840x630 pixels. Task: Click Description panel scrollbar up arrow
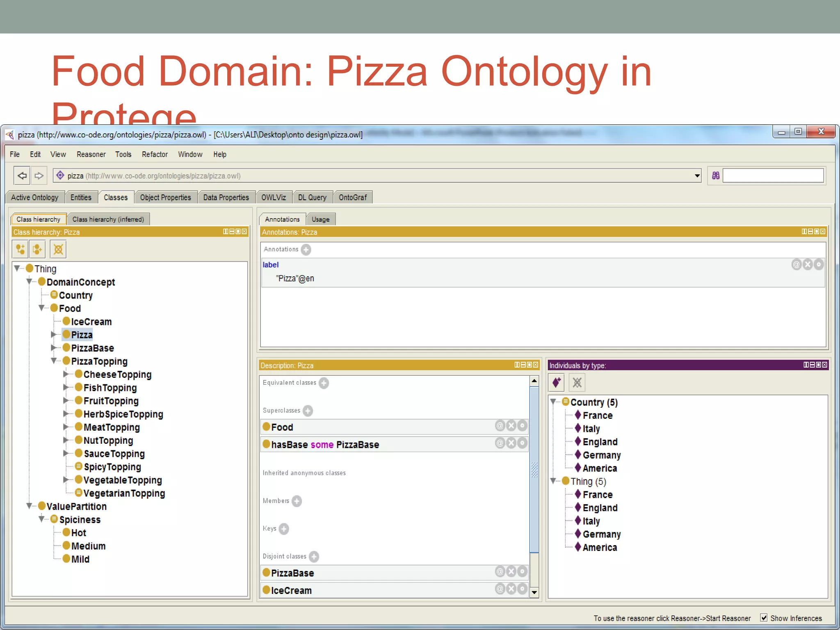[534, 381]
